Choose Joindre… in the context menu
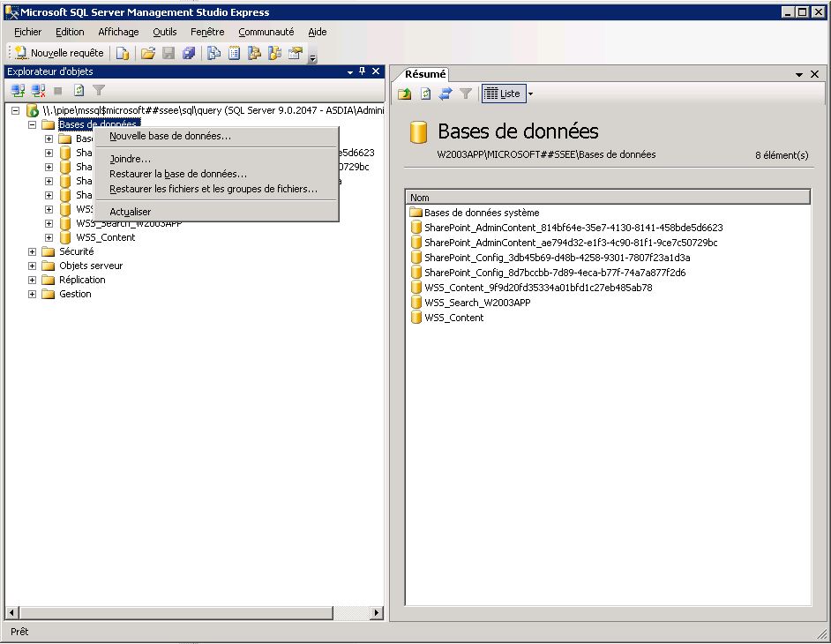 [x=216, y=159]
